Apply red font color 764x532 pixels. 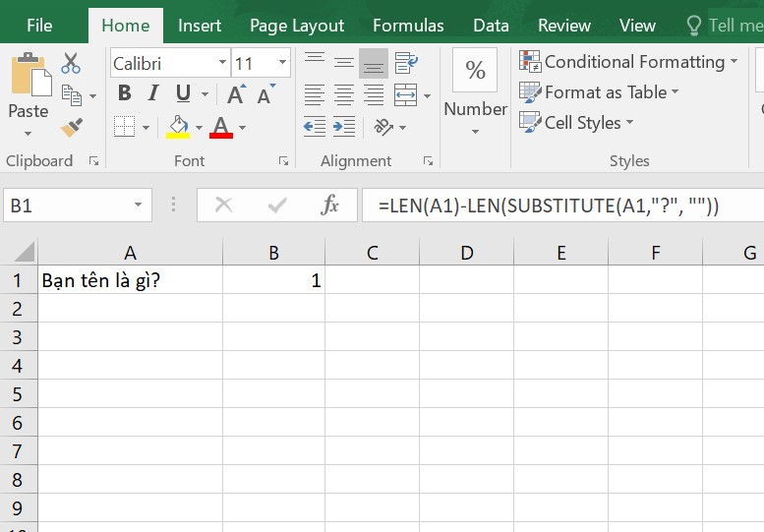coord(221,127)
